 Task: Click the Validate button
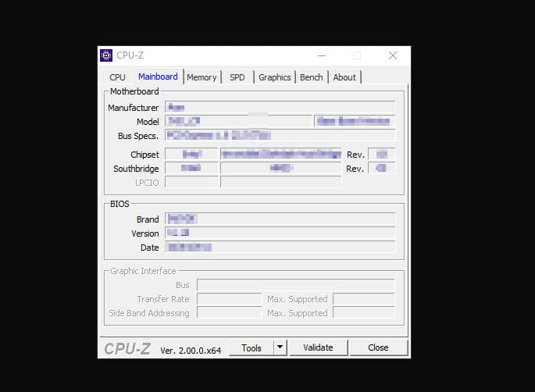click(319, 347)
